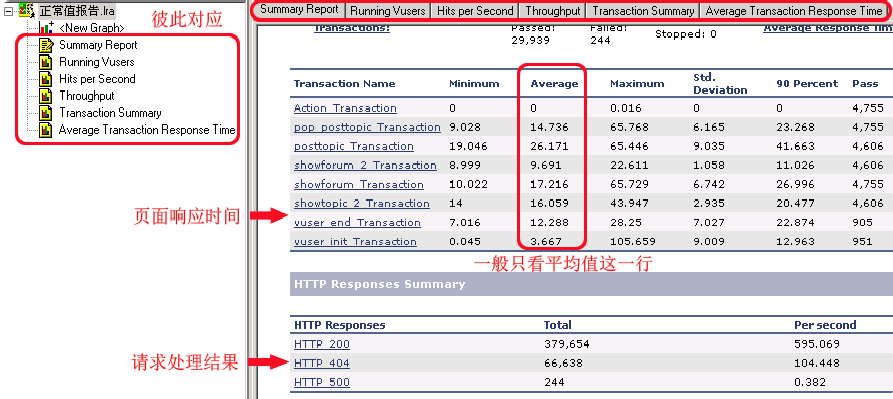The image size is (893, 399).
Task: Click the Running Vusers graph icon
Action: click(x=47, y=61)
